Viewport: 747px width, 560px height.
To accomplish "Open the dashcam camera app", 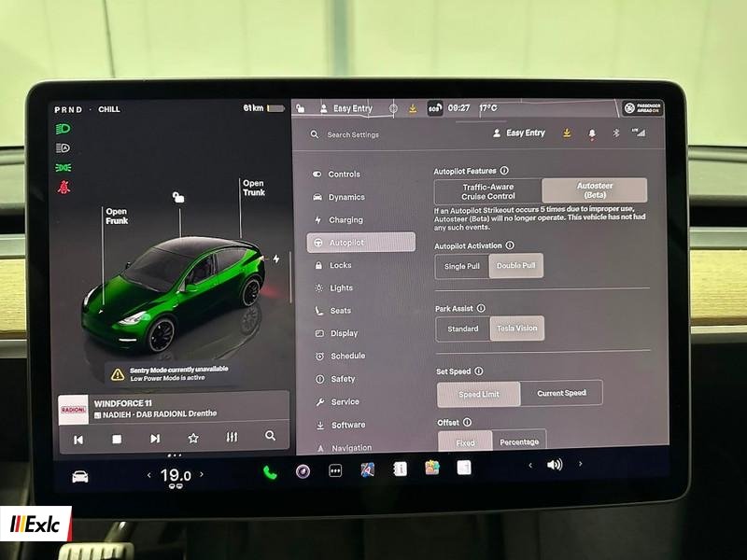I will (x=303, y=471).
